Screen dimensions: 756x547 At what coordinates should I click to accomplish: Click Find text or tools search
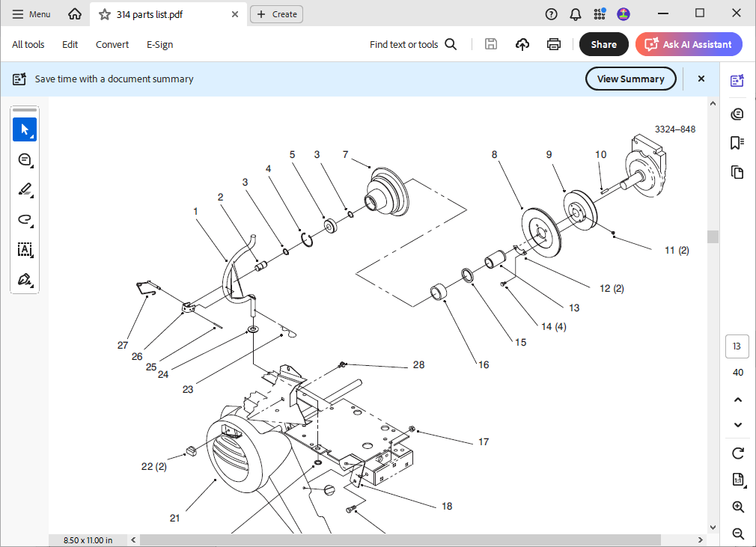tap(413, 44)
